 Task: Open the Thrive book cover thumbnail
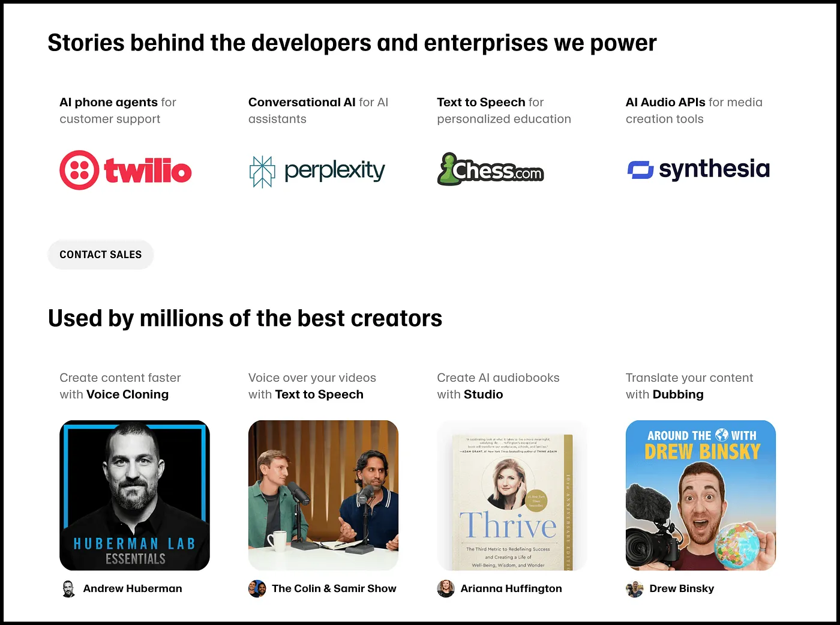[512, 495]
